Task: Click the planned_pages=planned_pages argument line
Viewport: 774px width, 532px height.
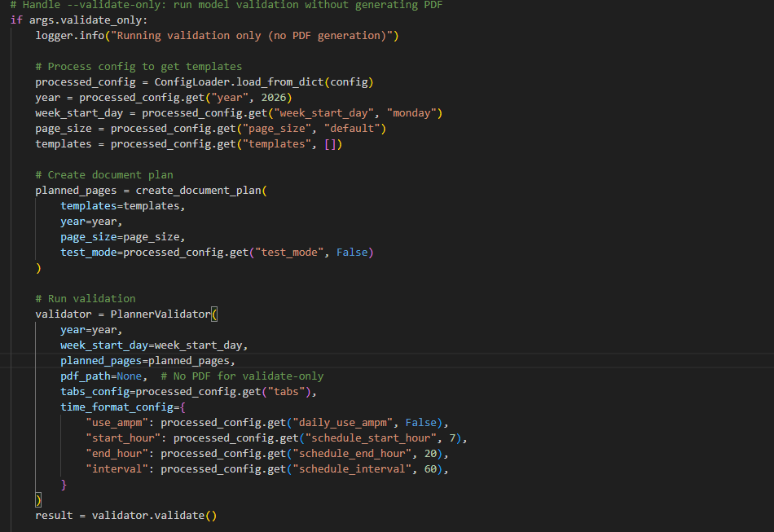Action: 147,361
